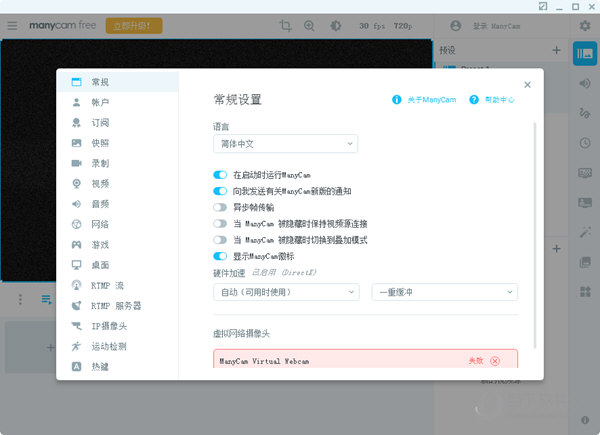This screenshot has height=435, width=600.
Task: Select the RTMP 流 settings tab
Action: 117,285
